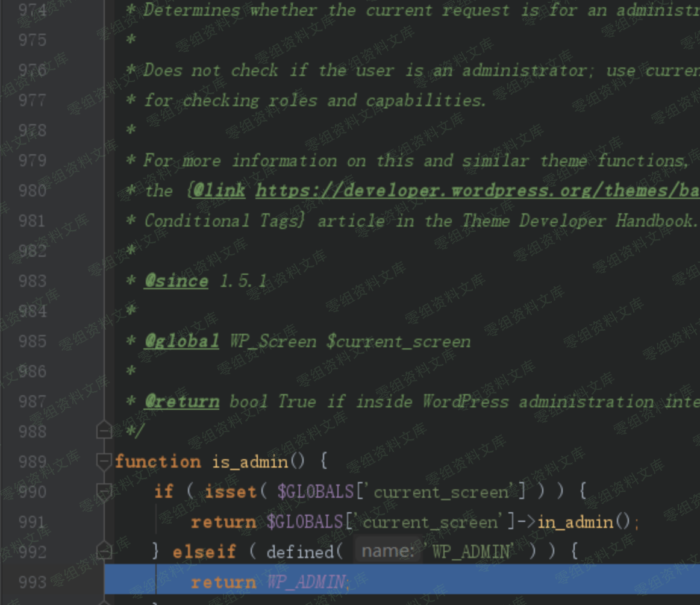Screen dimensions: 700x605
Task: Click the version text 1.5.1 after @since
Action: point(243,281)
